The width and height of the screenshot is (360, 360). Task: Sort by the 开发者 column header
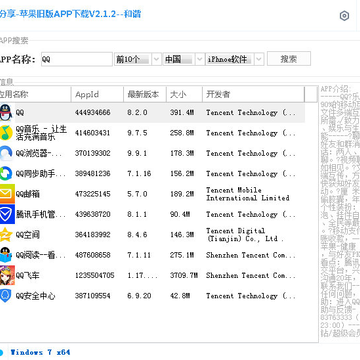tap(253, 94)
